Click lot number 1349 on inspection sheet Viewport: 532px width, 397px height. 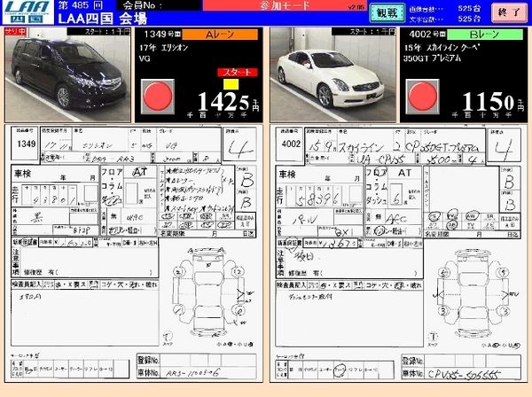pyautogui.click(x=27, y=144)
